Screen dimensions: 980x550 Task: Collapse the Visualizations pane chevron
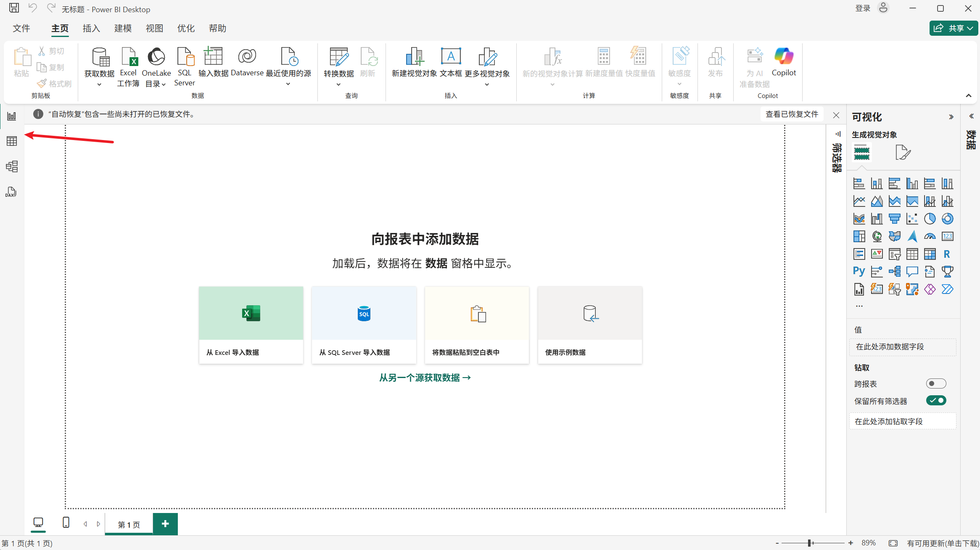[x=951, y=117]
